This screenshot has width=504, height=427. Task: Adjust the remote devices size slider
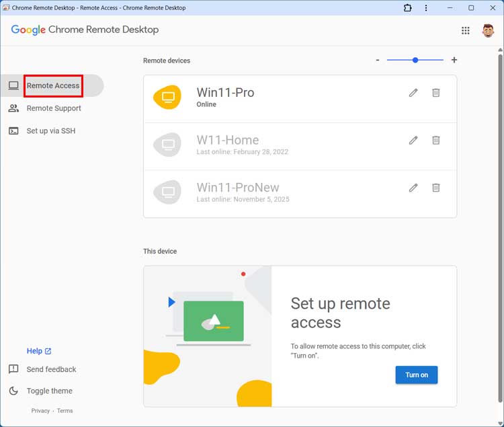pyautogui.click(x=415, y=60)
